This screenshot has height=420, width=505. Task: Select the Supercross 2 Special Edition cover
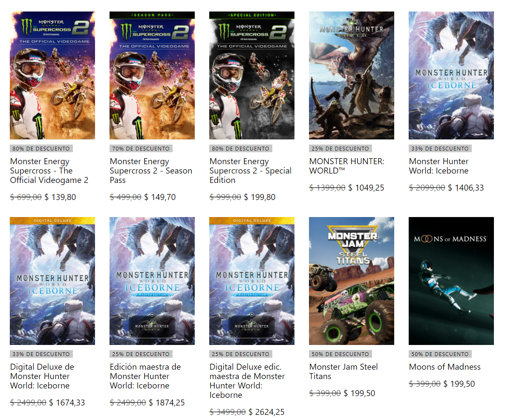click(252, 75)
